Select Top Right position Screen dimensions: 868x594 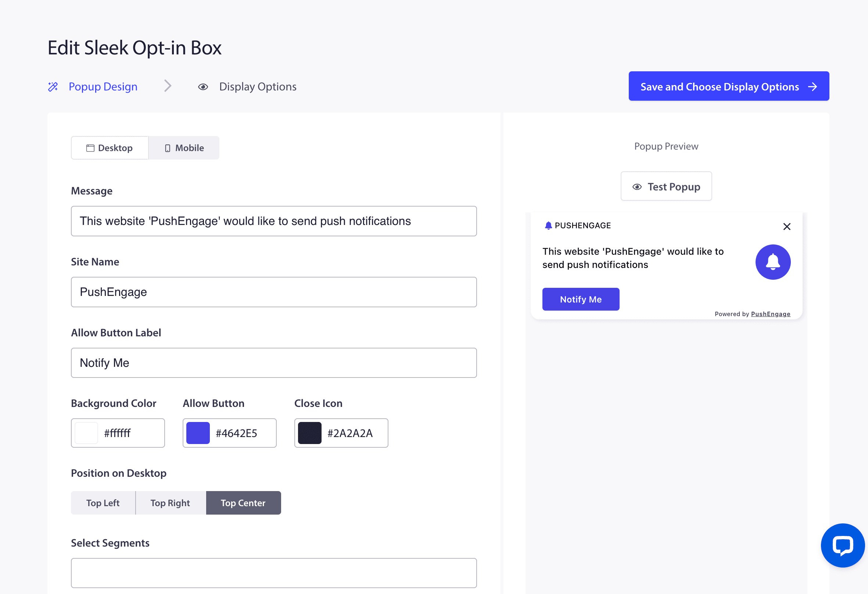point(170,503)
